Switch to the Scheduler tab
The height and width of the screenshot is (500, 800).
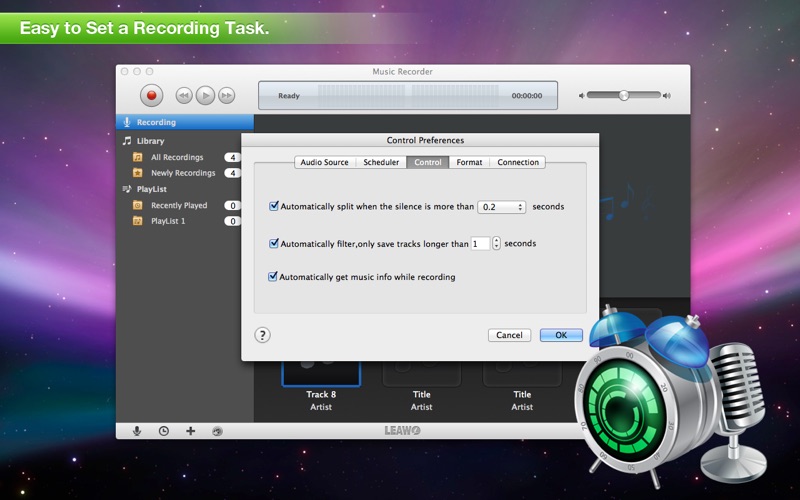coord(381,162)
